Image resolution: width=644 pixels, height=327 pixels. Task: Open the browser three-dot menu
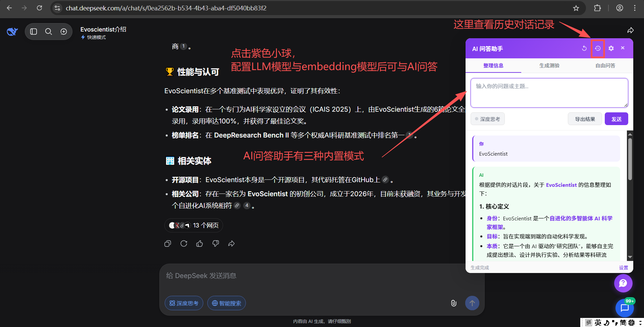pyautogui.click(x=635, y=8)
